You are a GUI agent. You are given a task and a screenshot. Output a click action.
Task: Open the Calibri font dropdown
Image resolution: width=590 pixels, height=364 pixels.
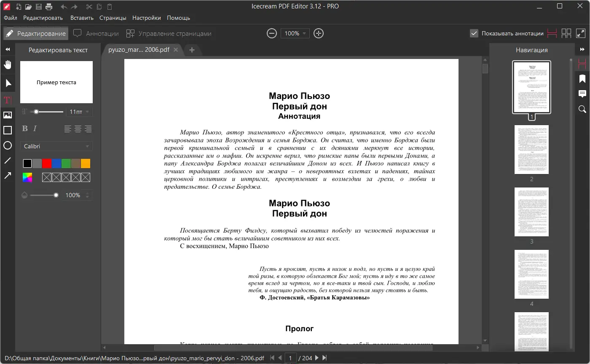(x=56, y=146)
